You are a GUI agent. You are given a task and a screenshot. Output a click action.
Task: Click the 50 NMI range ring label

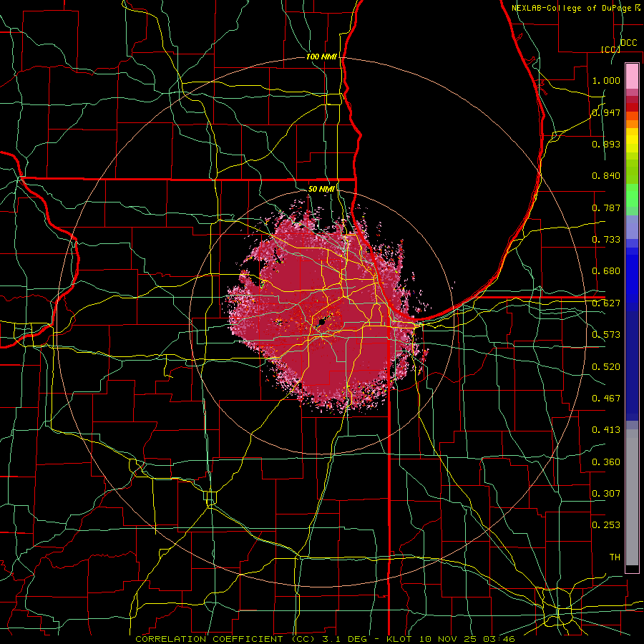click(x=321, y=189)
